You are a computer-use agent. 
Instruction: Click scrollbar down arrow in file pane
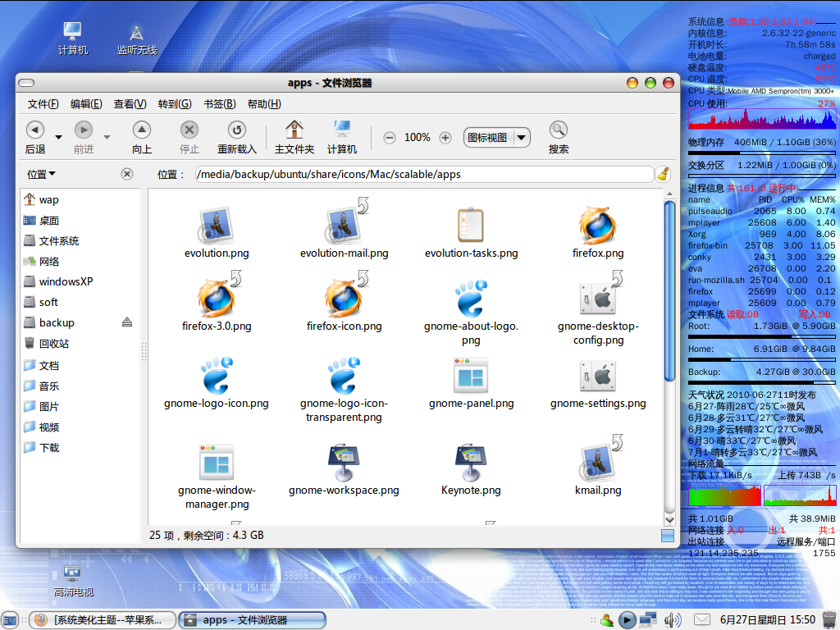tap(669, 518)
